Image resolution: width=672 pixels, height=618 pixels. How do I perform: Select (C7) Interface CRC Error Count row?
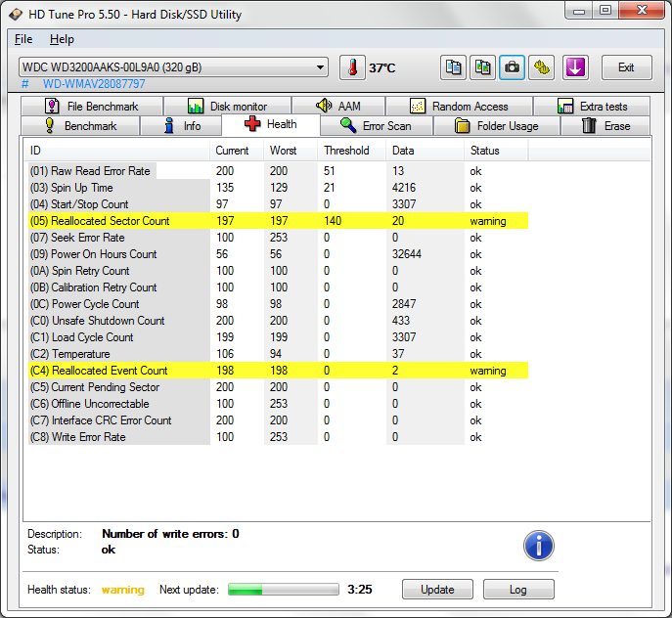[278, 420]
